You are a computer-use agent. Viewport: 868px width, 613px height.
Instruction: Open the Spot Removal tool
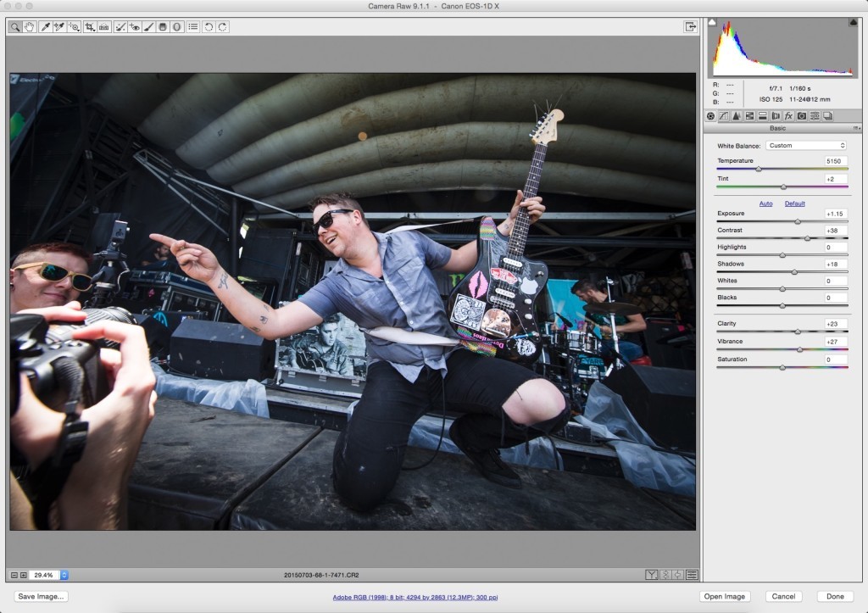[120, 26]
